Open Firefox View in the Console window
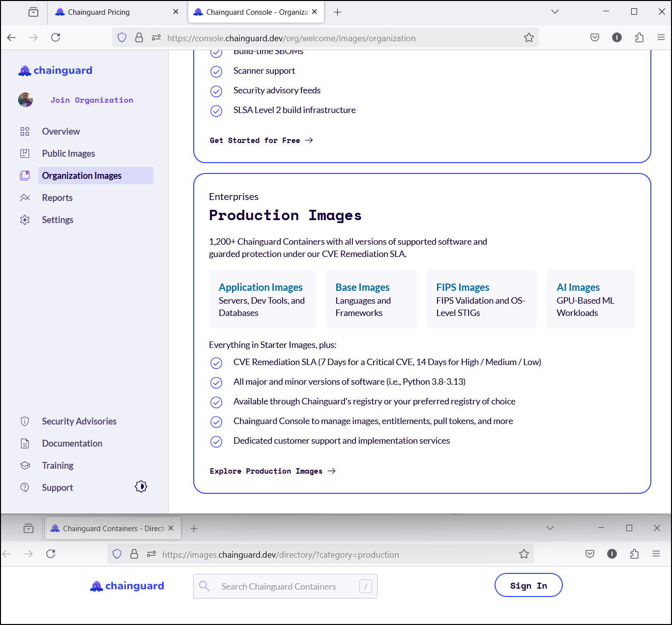 tap(33, 12)
